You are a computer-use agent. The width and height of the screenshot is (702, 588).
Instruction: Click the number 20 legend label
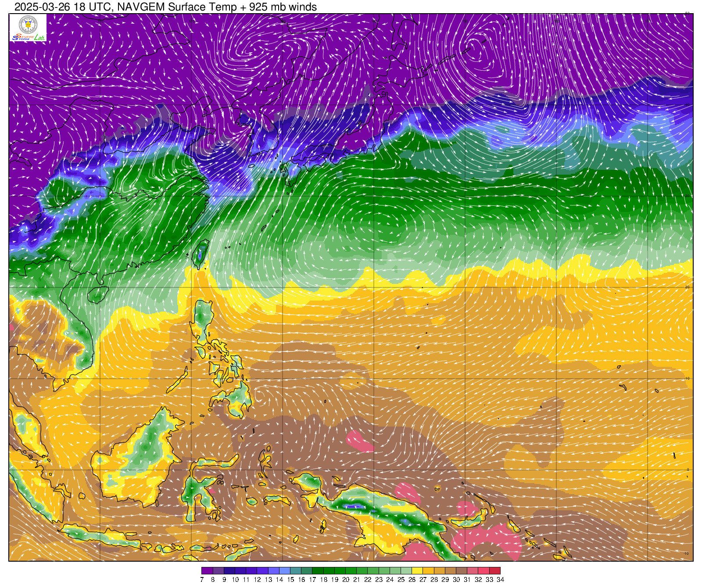coord(346,580)
